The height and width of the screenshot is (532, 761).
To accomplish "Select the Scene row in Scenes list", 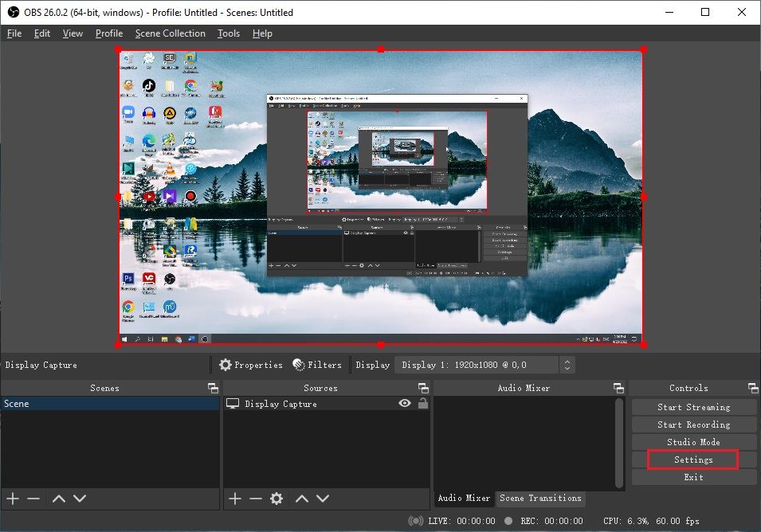I will coord(111,404).
